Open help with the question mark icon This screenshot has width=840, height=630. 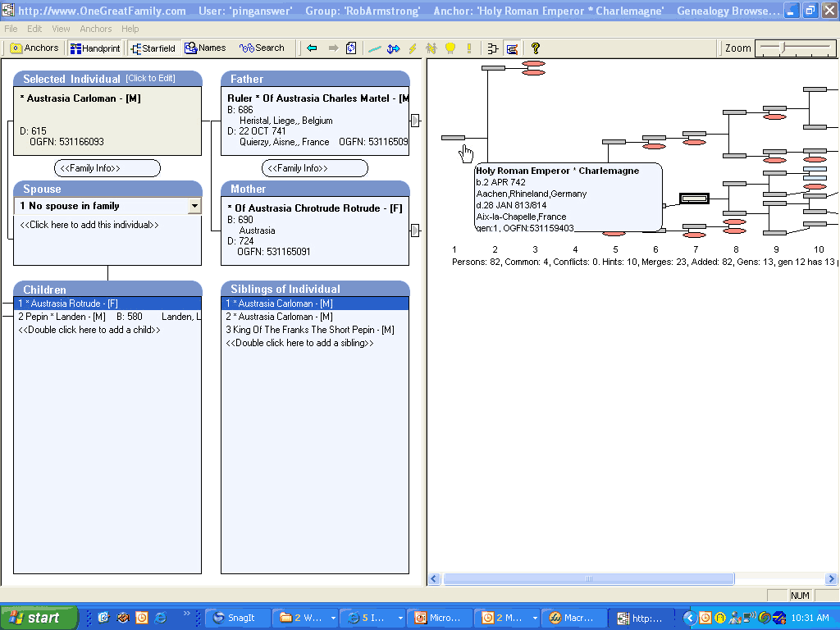535,48
